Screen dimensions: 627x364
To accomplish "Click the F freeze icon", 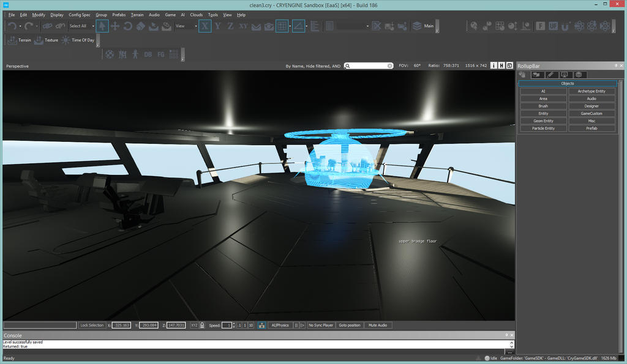I will (x=540, y=26).
